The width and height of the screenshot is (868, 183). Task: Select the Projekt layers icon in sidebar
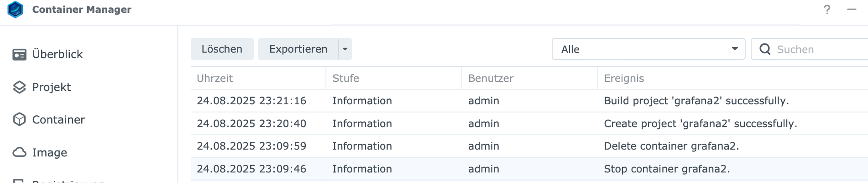tap(19, 87)
